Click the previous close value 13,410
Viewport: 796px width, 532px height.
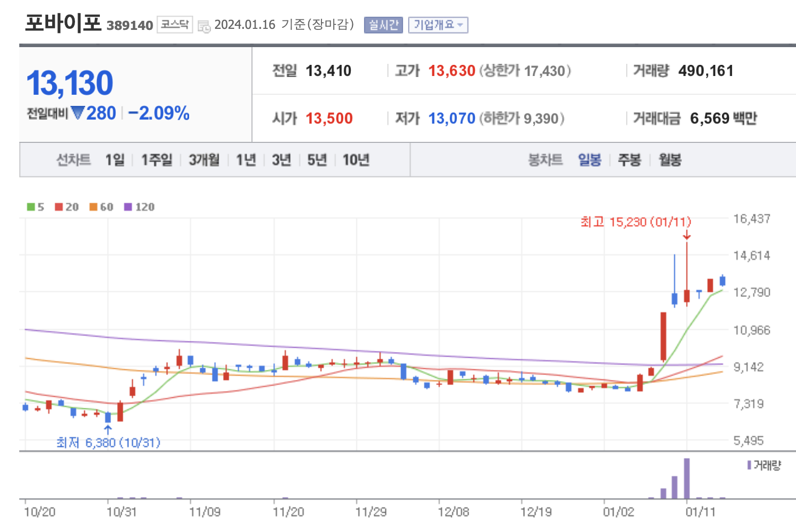(x=329, y=71)
